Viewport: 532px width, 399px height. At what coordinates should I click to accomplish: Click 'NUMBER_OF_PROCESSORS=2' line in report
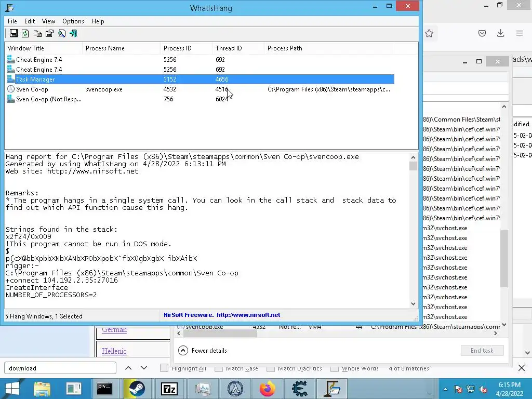tap(51, 295)
